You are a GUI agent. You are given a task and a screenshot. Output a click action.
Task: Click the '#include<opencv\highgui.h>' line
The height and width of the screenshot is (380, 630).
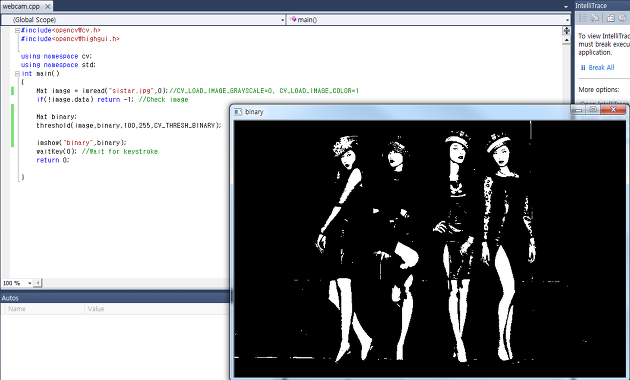tap(70, 39)
